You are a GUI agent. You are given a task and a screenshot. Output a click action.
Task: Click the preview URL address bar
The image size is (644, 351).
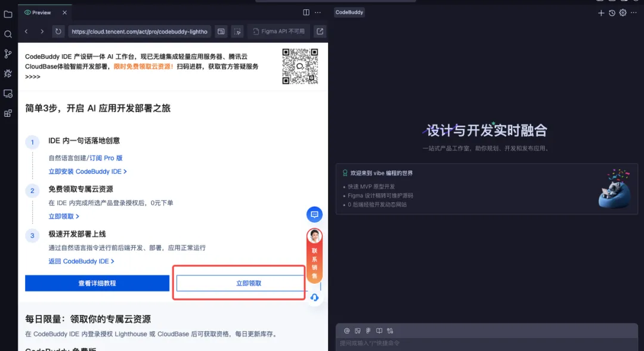tap(140, 32)
